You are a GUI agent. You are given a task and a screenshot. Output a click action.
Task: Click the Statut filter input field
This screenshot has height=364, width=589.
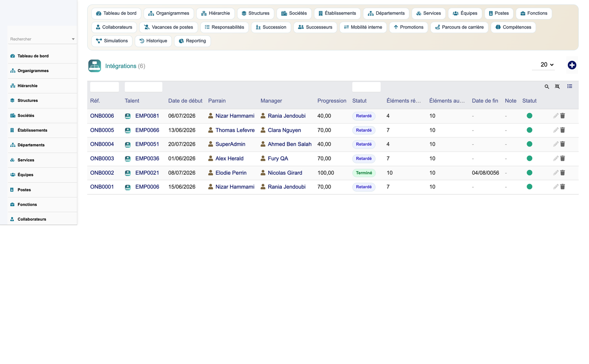coord(366,87)
